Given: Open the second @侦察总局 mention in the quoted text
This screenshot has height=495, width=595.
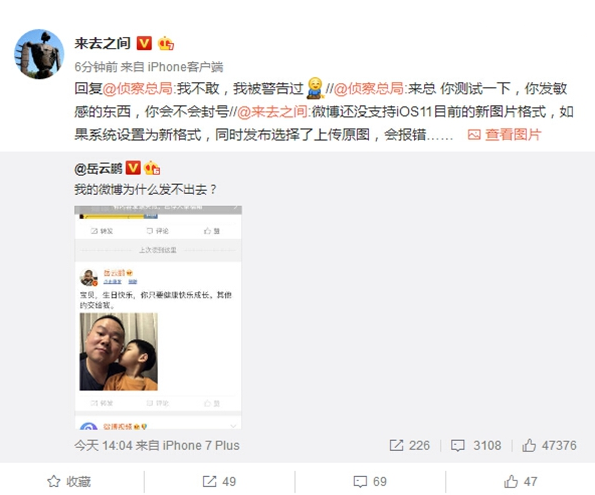Looking at the screenshot, I should point(368,88).
